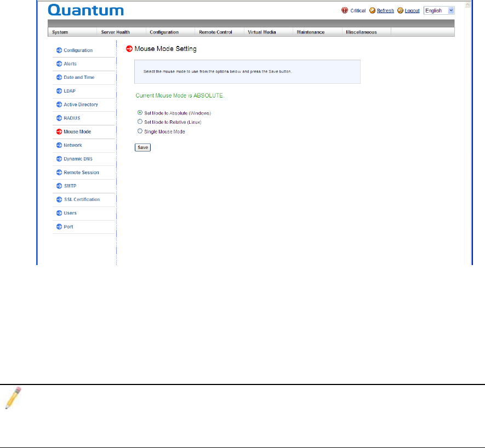Click the Logout link
Screen dimensions: 485x448
(412, 10)
